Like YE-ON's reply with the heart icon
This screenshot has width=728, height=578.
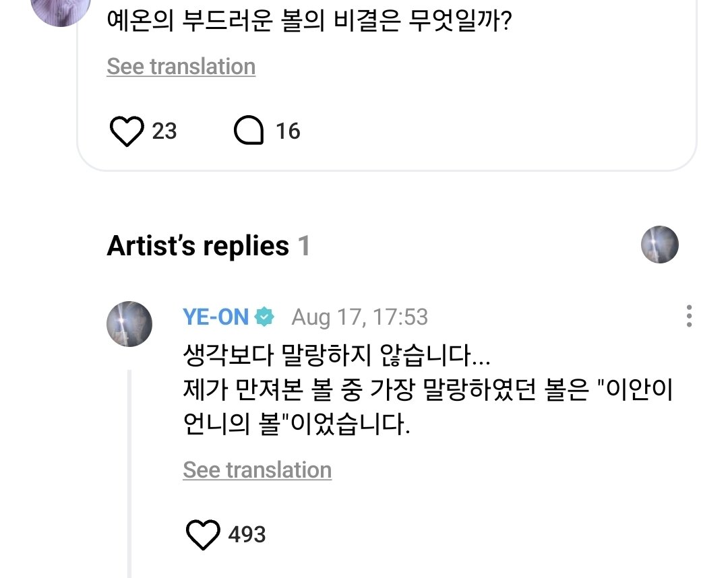tap(202, 535)
